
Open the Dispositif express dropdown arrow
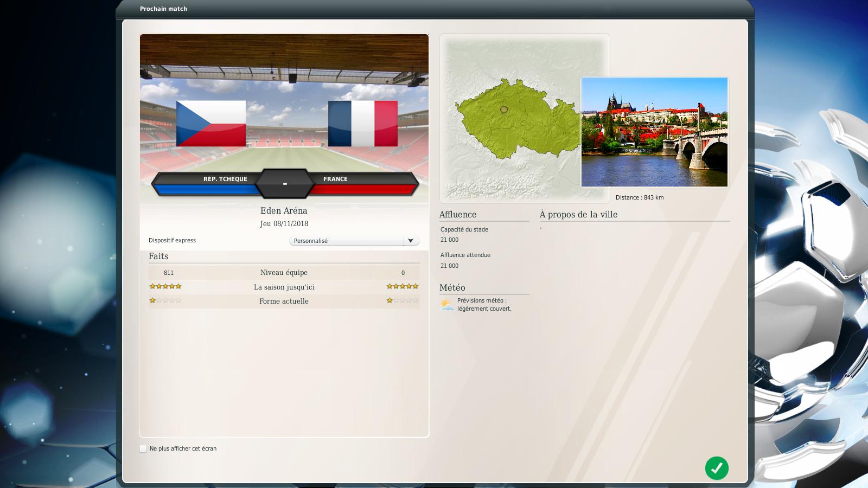pos(411,241)
